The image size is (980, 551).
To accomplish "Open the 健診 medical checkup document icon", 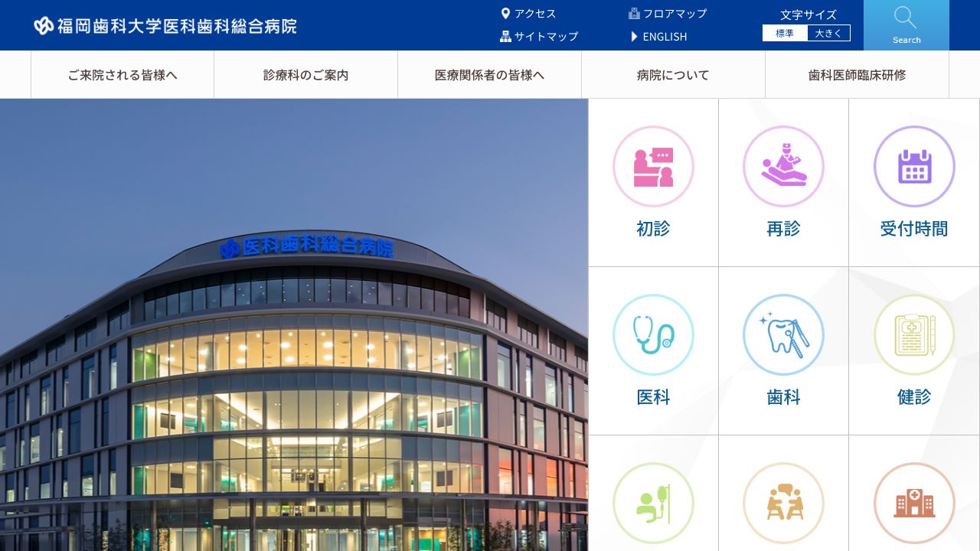I will coord(914,334).
